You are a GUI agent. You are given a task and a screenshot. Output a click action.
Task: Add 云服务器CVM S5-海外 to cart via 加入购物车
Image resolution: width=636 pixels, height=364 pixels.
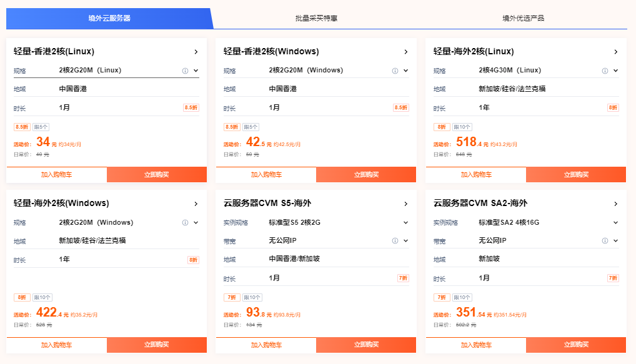point(267,345)
